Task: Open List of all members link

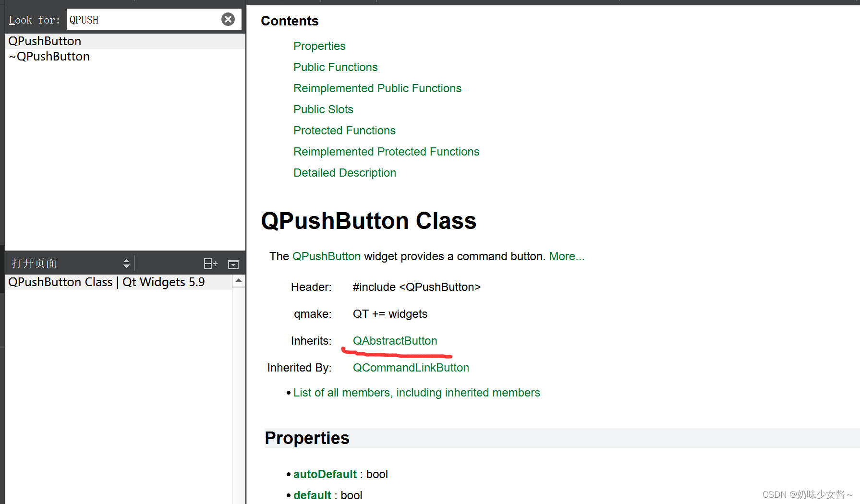Action: tap(417, 393)
